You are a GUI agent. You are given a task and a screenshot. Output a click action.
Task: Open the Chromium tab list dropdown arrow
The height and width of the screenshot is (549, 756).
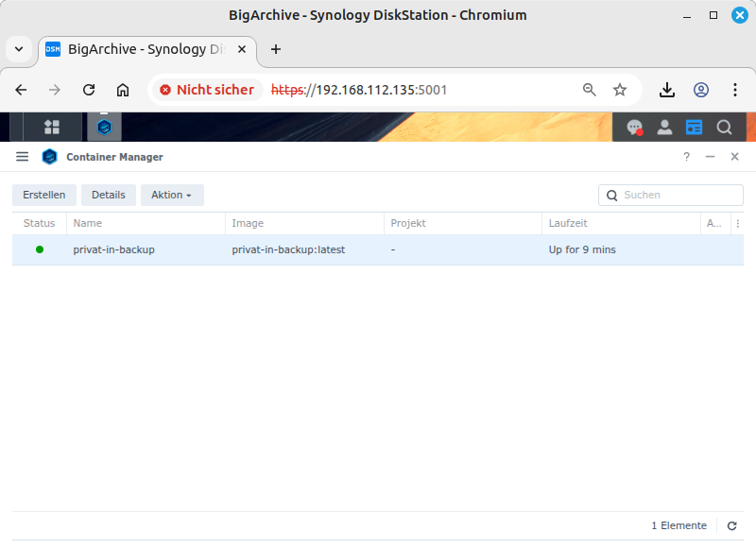[x=19, y=49]
